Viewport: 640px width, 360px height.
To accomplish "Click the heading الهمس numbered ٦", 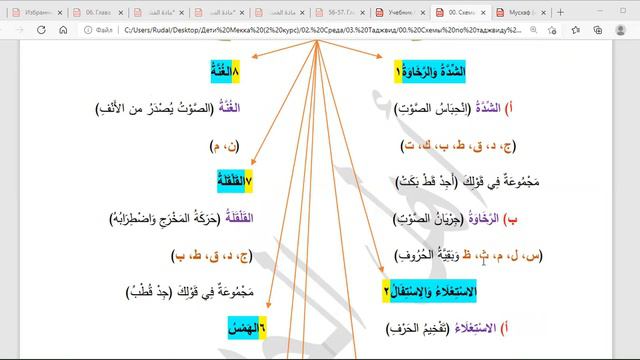I will [247, 327].
